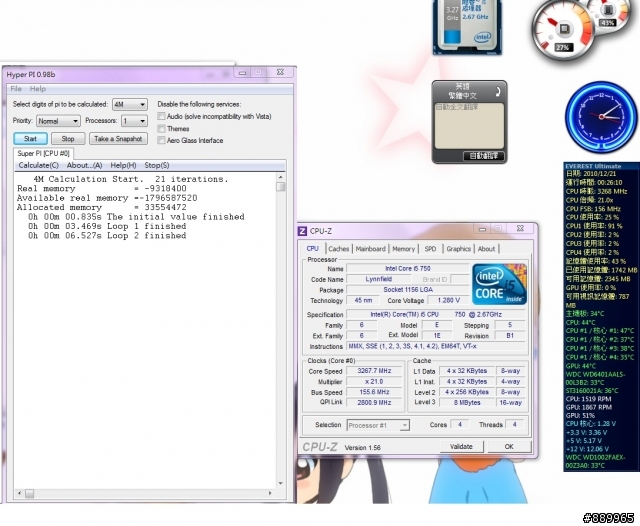
Task: Minimize the CPU-Z window
Action: click(482, 229)
